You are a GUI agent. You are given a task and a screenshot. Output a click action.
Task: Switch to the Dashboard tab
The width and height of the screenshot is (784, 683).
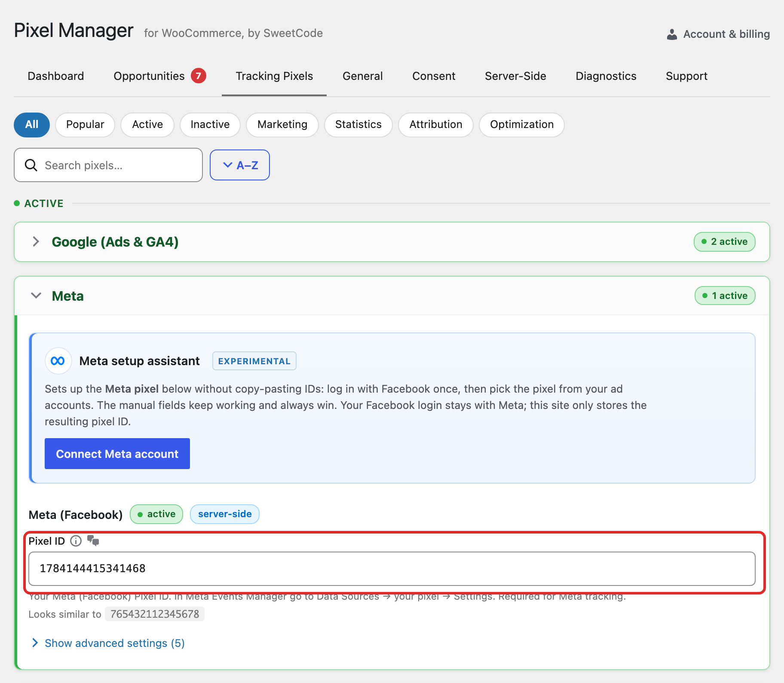point(56,76)
